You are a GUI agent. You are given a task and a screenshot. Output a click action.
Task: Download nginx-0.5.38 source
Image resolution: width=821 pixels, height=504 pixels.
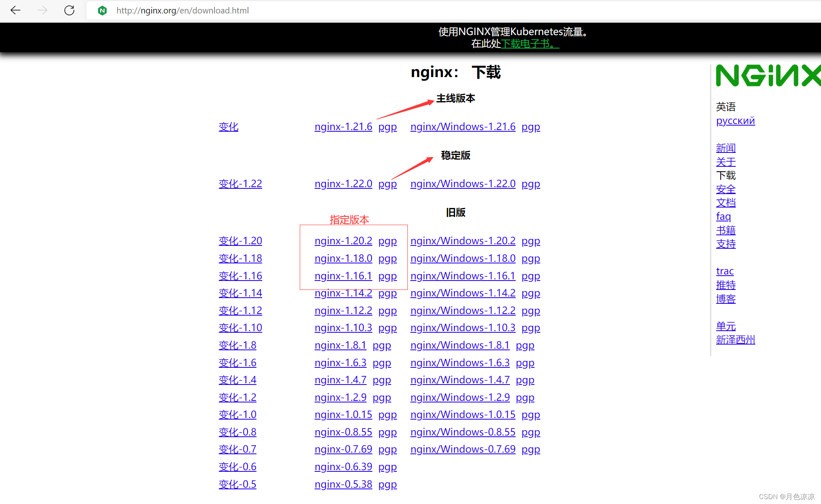tap(343, 484)
